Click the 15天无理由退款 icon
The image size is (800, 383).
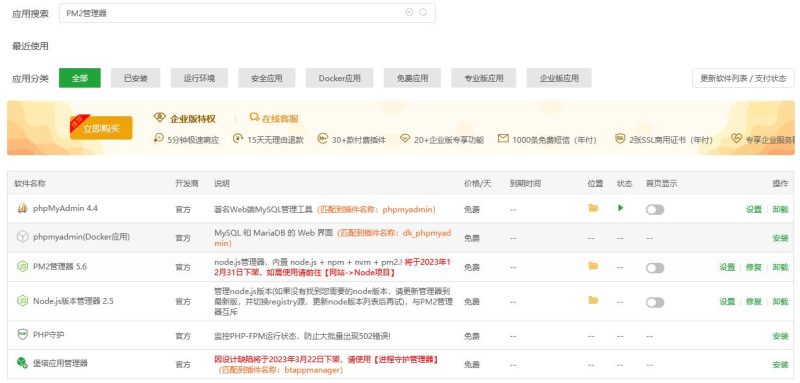238,139
